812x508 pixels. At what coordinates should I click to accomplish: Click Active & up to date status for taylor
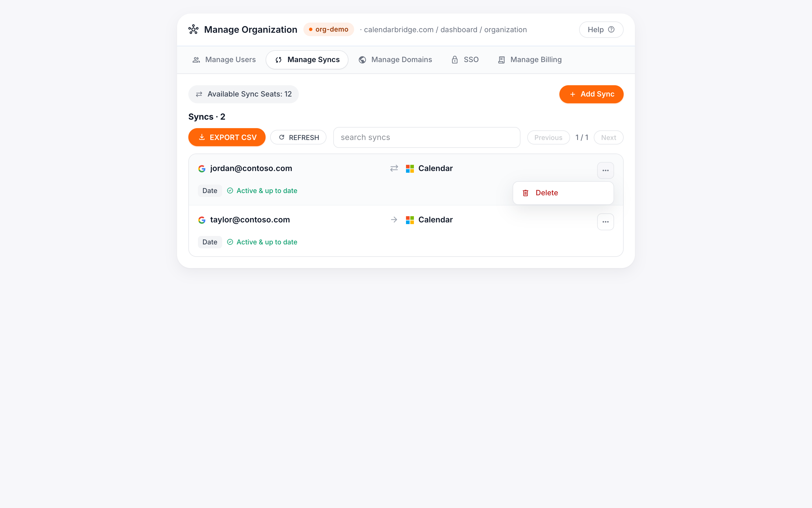click(x=267, y=242)
